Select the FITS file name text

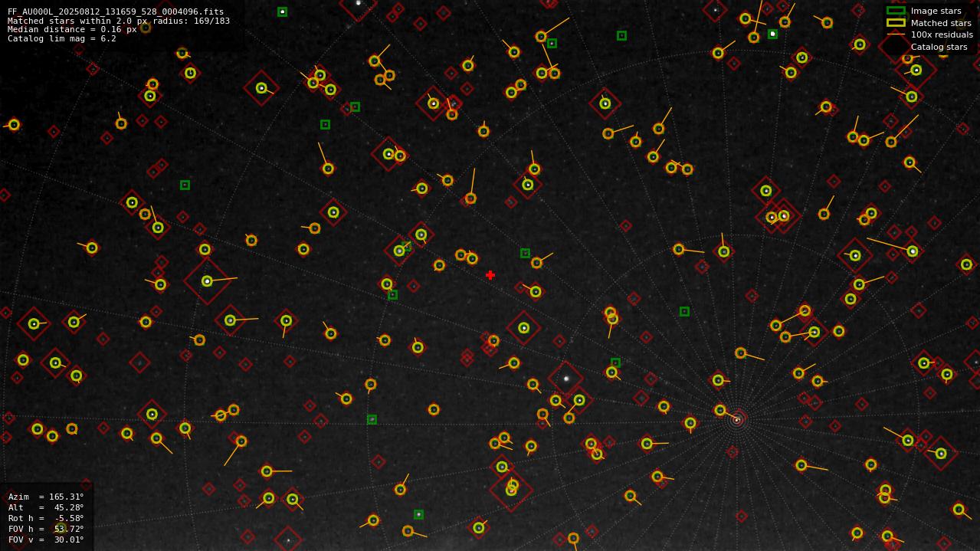point(116,11)
